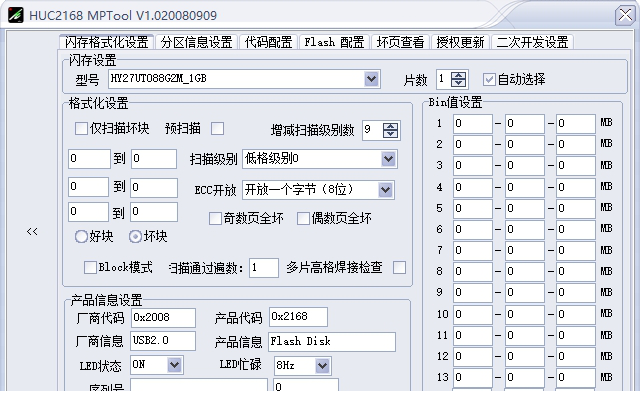Viewport: 640px width, 406px height.
Task: Check the 奇数页全坏 option
Action: [x=215, y=218]
